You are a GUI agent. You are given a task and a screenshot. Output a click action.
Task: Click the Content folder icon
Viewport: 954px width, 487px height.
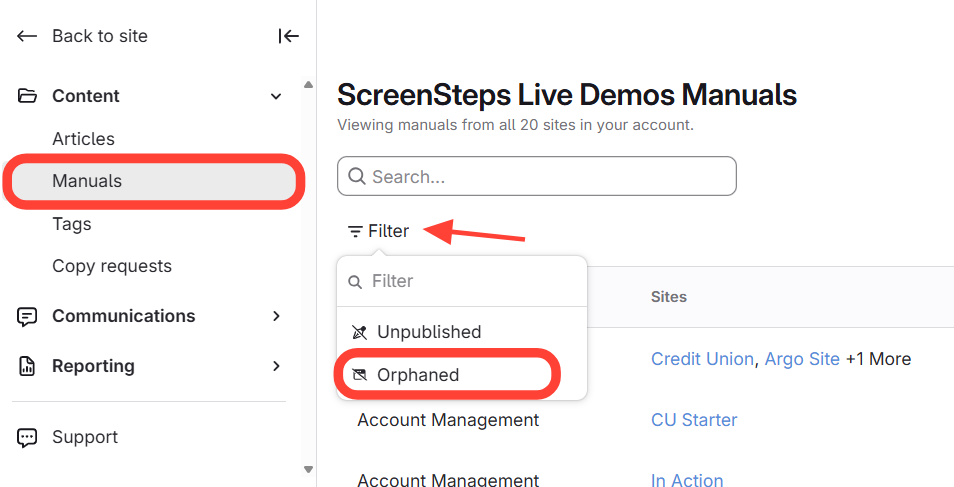27,96
